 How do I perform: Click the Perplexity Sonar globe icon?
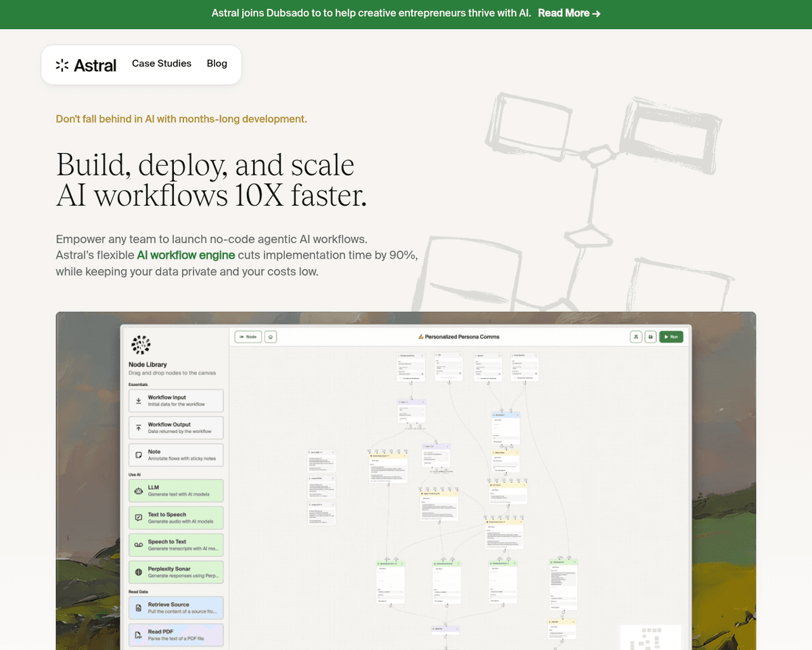coord(139,572)
